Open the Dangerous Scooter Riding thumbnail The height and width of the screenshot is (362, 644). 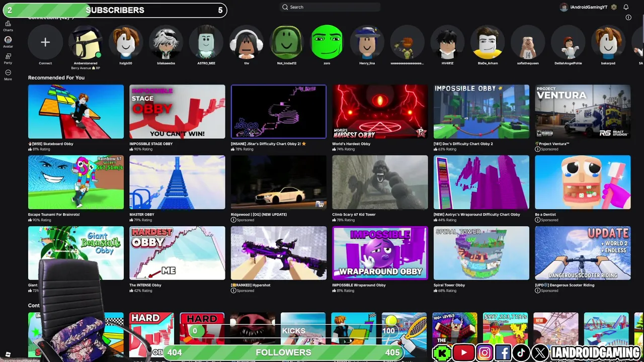tap(583, 253)
